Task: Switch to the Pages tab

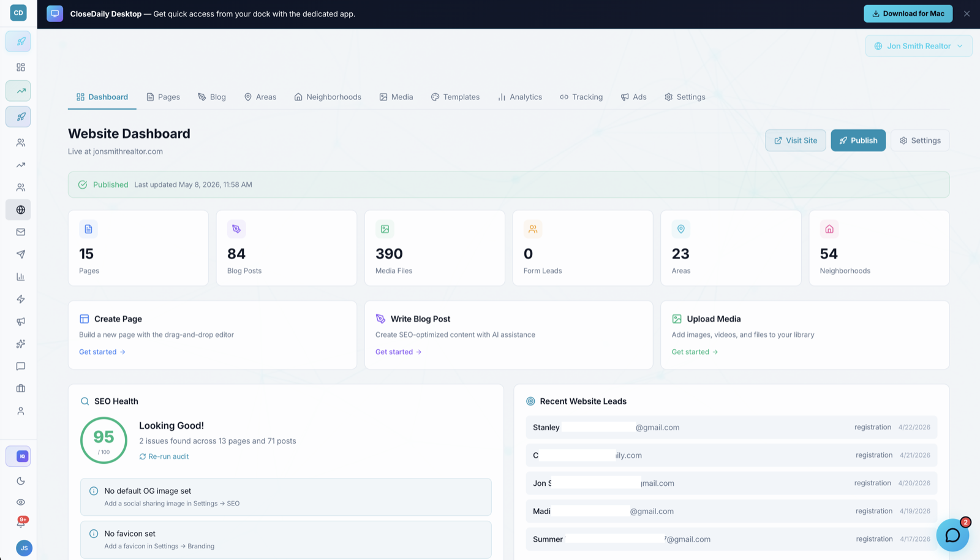Action: pyautogui.click(x=163, y=97)
